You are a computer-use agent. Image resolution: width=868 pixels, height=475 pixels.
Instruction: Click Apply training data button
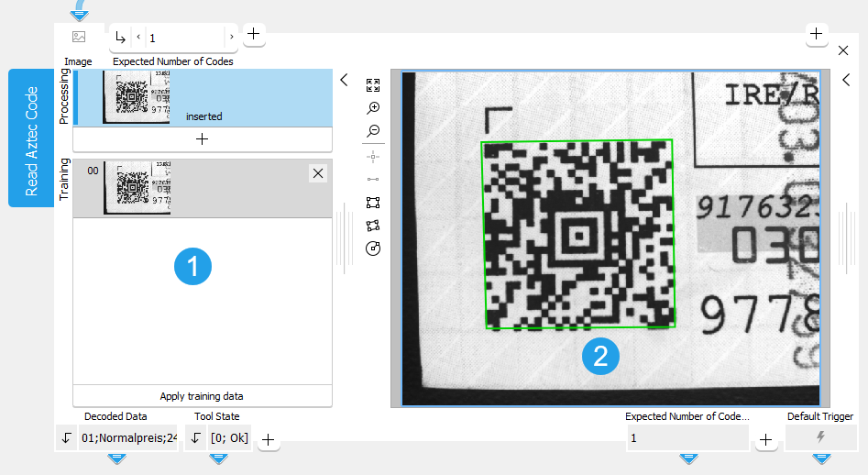[202, 396]
